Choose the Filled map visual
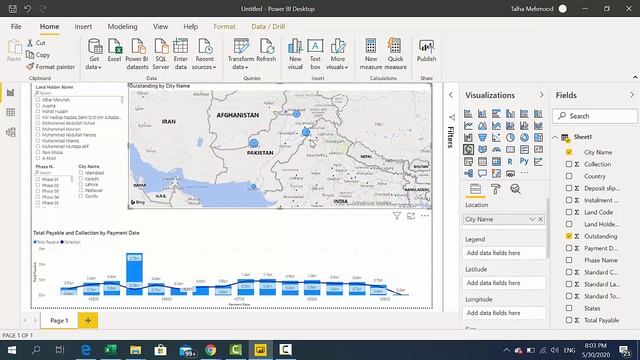 click(x=482, y=149)
